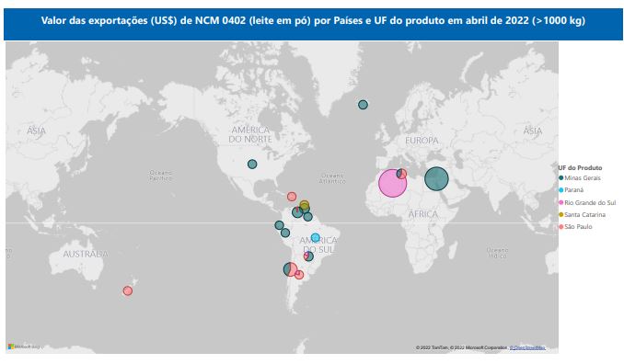The height and width of the screenshot is (364, 624).
Task: Click the small salmon bubble at Tunisia
Action: [402, 174]
